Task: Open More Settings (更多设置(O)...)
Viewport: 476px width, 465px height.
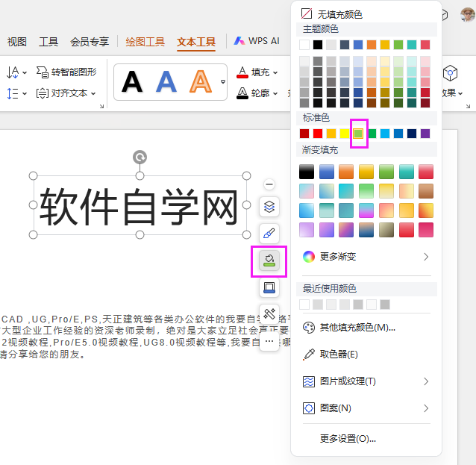Action: 348,439
